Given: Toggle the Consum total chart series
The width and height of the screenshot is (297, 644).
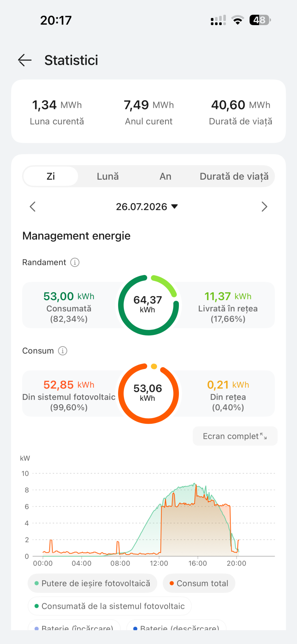Looking at the screenshot, I should coord(199,583).
